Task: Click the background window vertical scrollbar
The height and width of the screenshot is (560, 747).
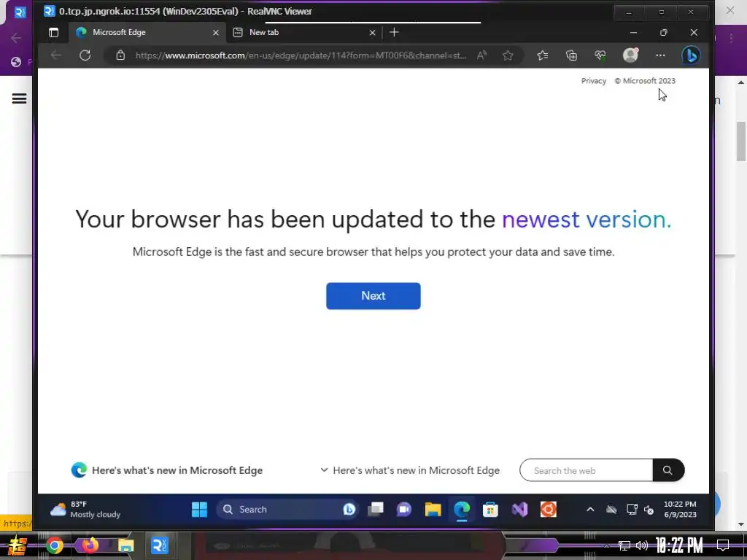Action: pos(741,141)
